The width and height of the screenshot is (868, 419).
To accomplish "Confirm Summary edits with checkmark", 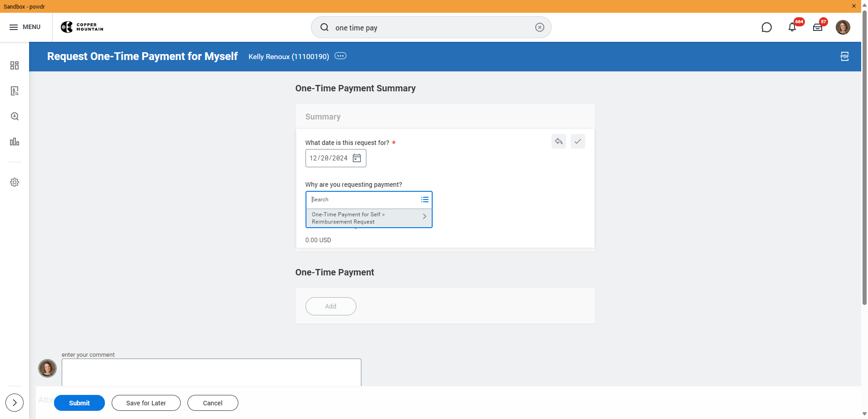I will click(x=577, y=141).
